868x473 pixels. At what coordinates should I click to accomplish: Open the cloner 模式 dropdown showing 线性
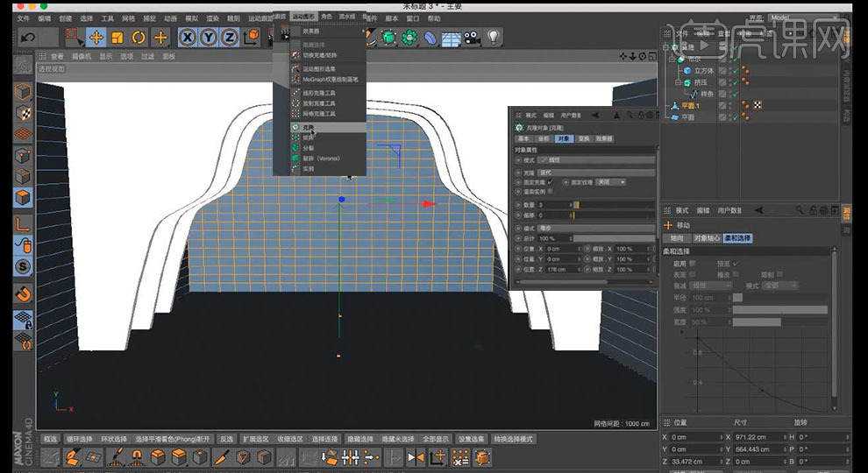[x=596, y=160]
